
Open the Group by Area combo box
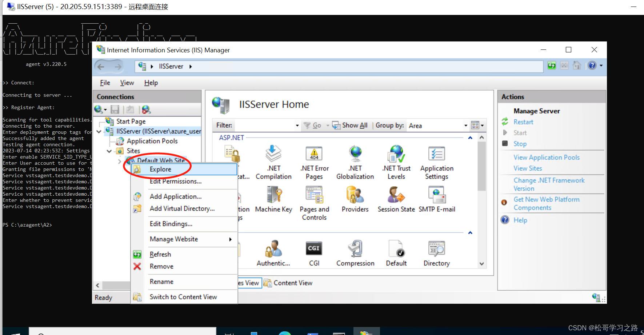coord(437,125)
